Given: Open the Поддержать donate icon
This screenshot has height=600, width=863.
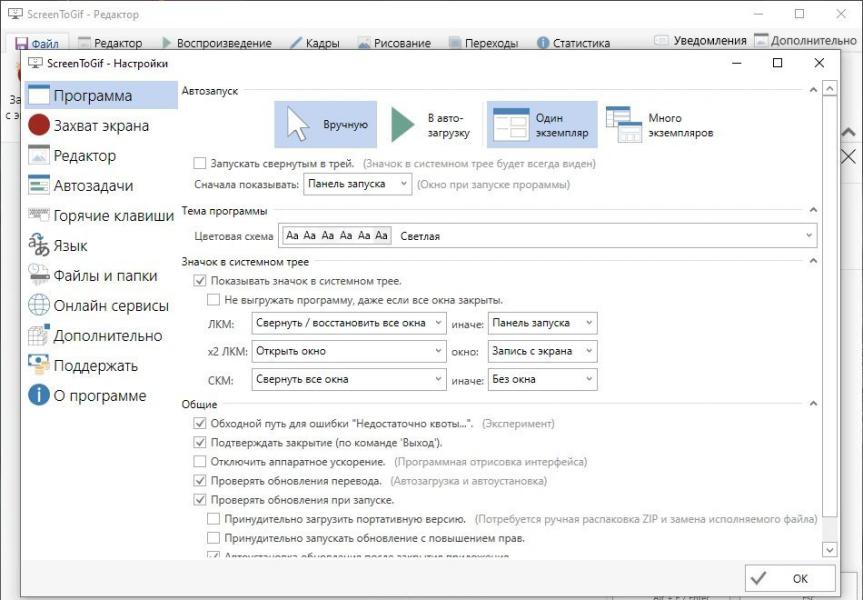Looking at the screenshot, I should [39, 363].
